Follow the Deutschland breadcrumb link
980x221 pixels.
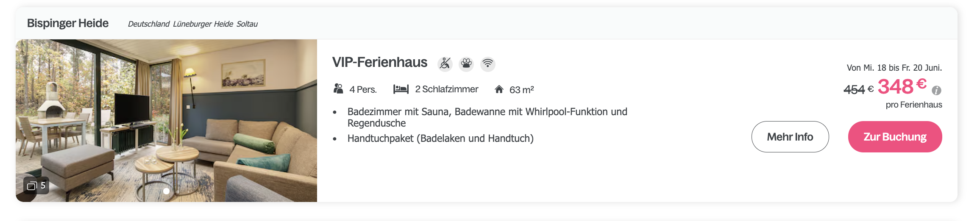click(149, 24)
